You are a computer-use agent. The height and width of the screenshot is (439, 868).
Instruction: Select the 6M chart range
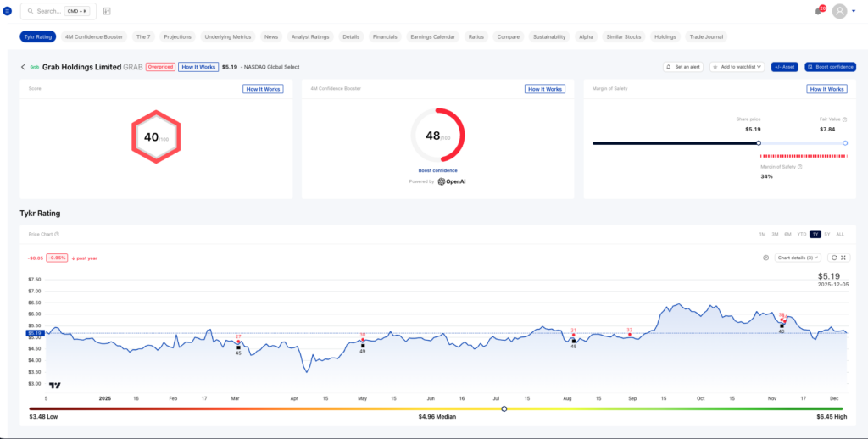(787, 234)
